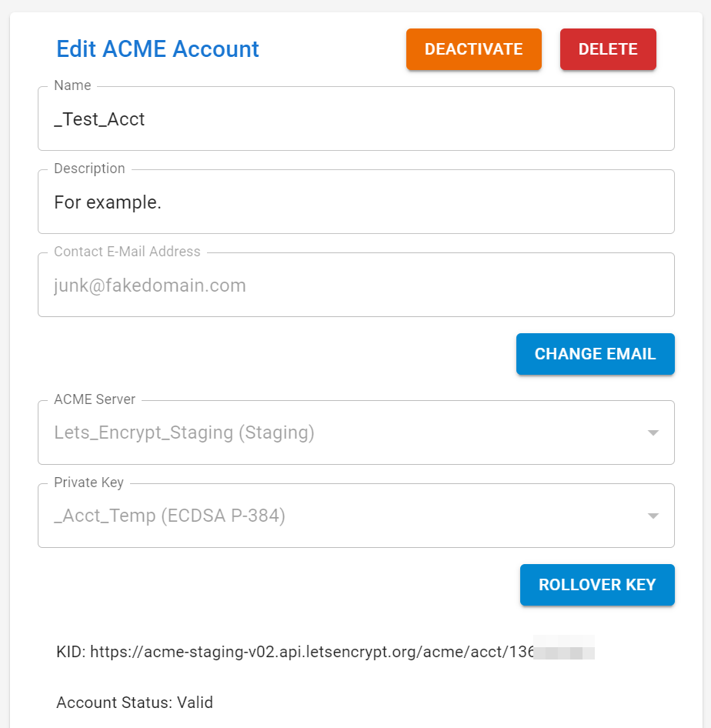711x728 pixels.
Task: Open the Private Key dropdown arrow
Action: click(x=653, y=516)
